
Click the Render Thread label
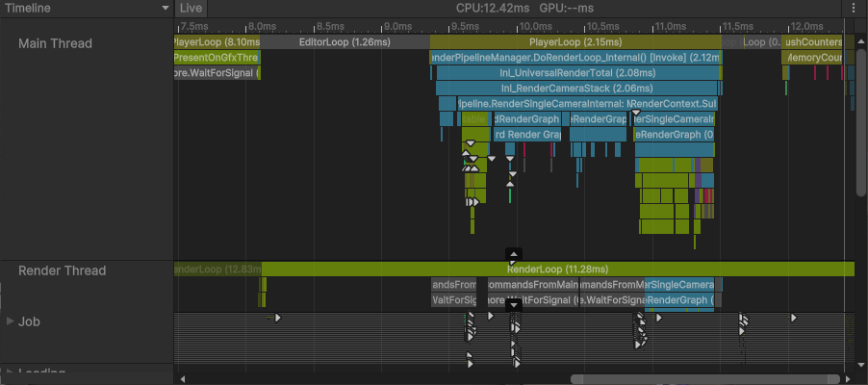(x=62, y=270)
